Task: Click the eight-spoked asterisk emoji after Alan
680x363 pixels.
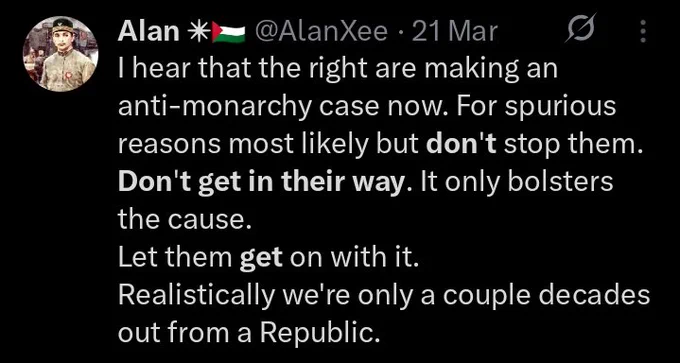Action: click(198, 32)
